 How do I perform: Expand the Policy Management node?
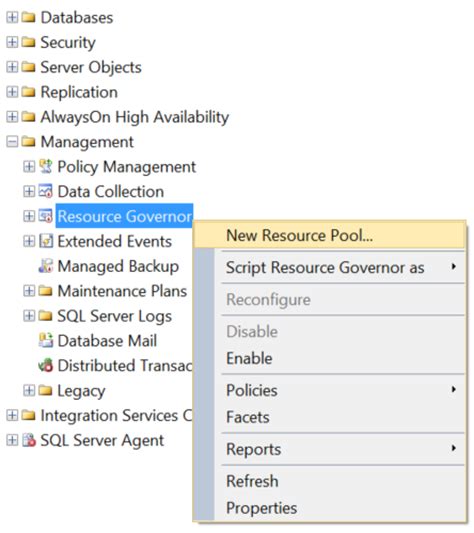pyautogui.click(x=29, y=166)
